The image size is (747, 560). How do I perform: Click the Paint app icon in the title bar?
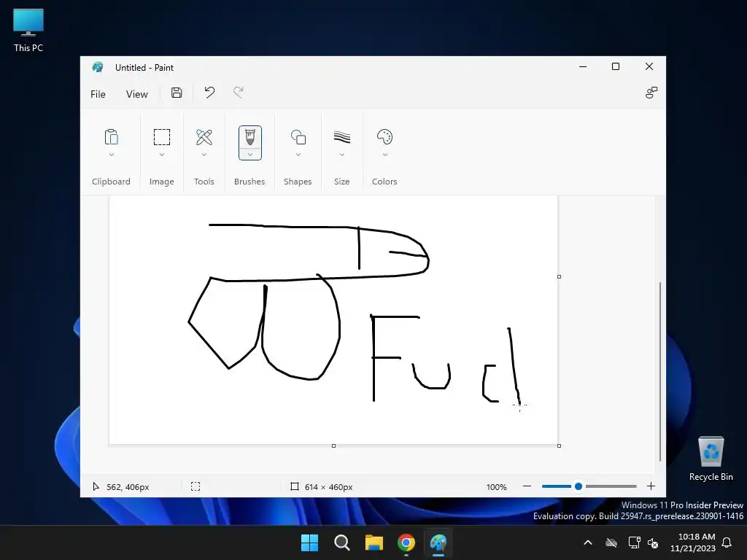[98, 67]
